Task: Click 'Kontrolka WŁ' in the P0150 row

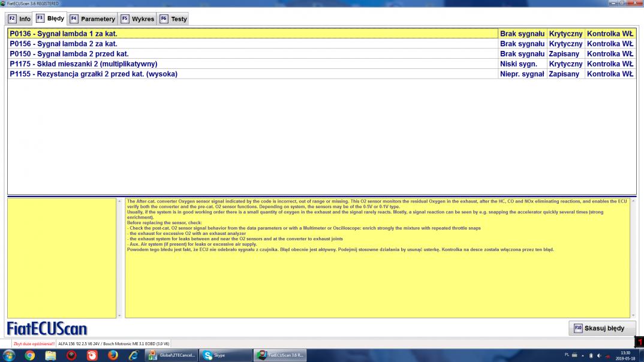Action: [x=610, y=54]
